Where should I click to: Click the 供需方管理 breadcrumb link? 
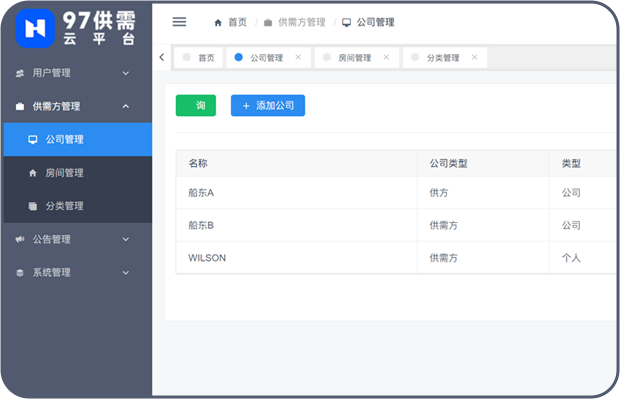click(301, 23)
